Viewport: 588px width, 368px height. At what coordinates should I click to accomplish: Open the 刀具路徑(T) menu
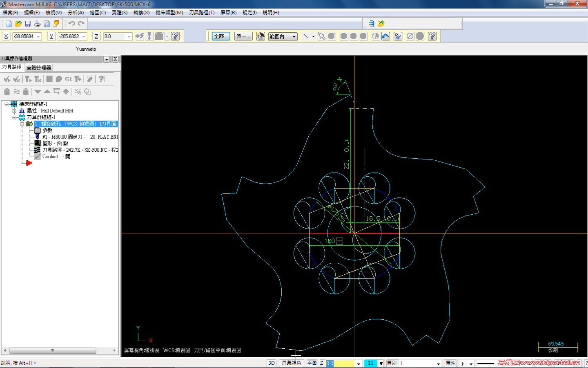click(202, 13)
